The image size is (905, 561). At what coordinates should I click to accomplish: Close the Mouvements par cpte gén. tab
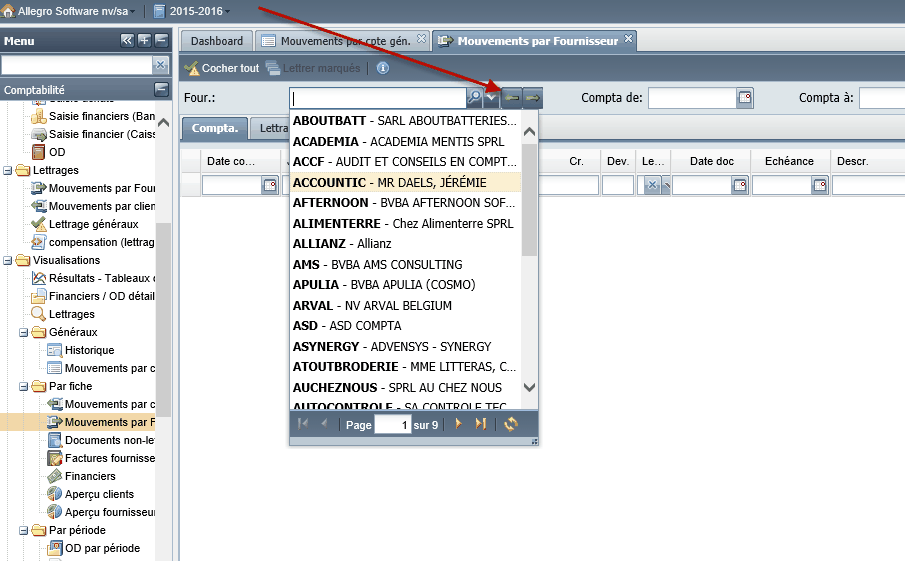421,39
